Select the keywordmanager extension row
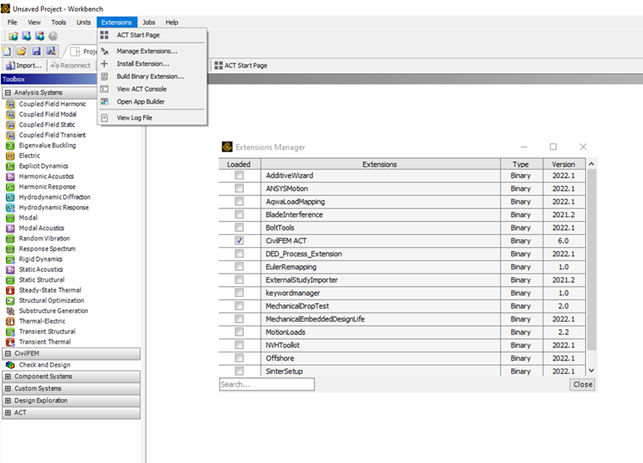The height and width of the screenshot is (463, 643). point(402,293)
